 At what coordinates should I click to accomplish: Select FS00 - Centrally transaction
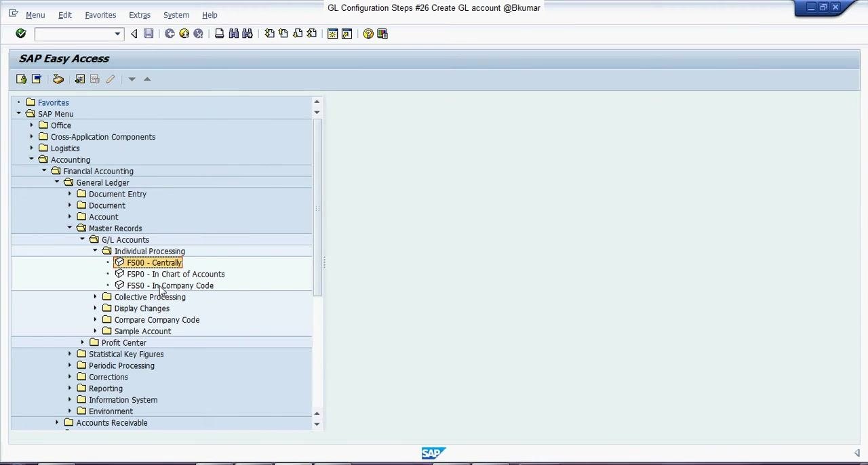tap(154, 263)
